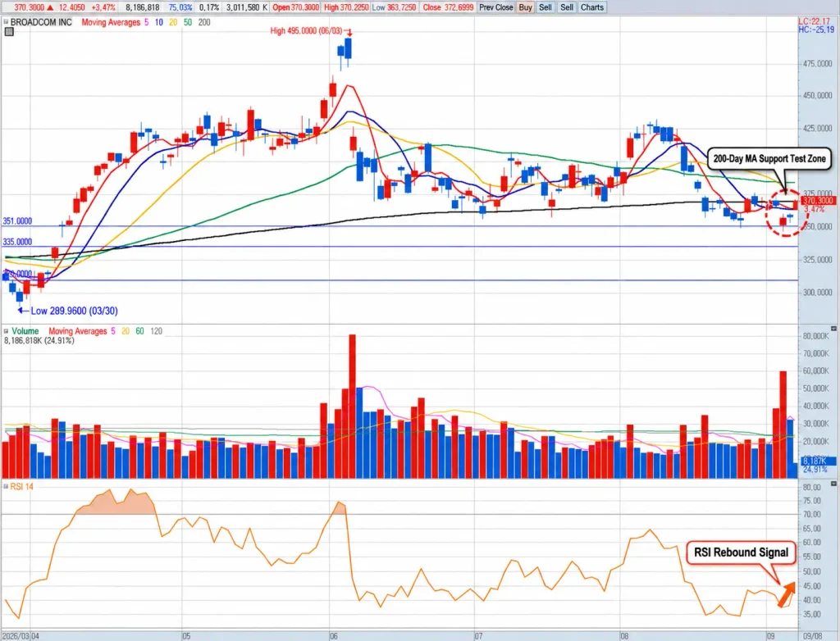Click the Sell button beside Charts

click(567, 7)
